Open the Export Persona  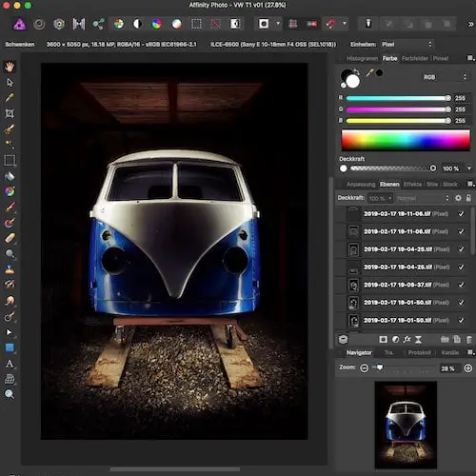[x=98, y=24]
